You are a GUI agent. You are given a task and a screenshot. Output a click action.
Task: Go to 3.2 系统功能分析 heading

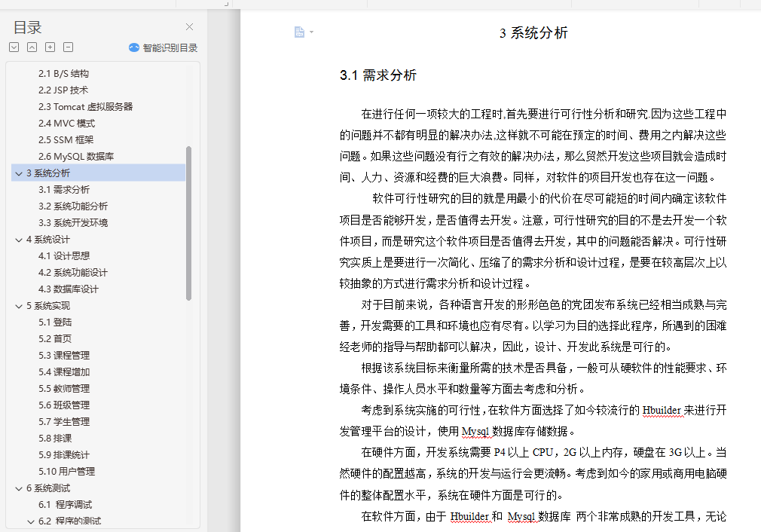(73, 206)
